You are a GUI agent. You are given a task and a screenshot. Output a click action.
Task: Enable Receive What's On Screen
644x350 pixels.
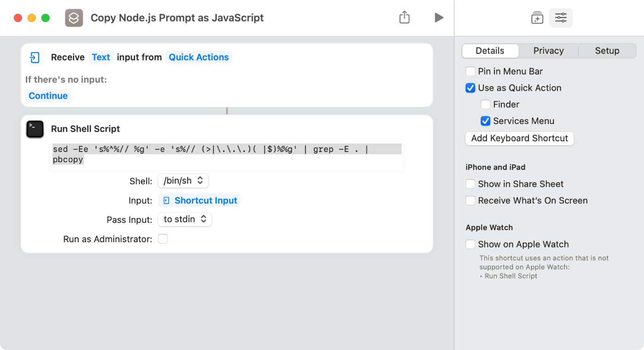click(x=470, y=201)
